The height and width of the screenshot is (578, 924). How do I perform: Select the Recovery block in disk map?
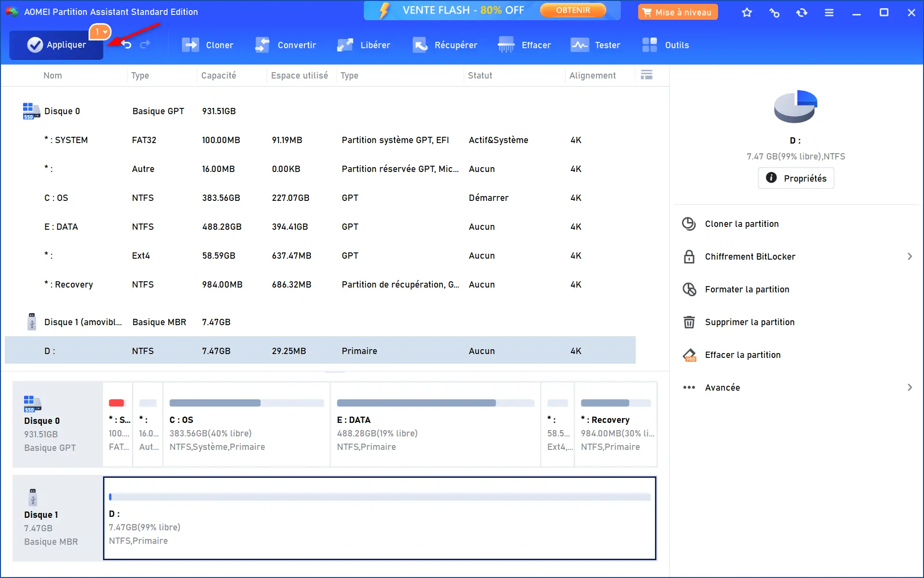click(616, 424)
